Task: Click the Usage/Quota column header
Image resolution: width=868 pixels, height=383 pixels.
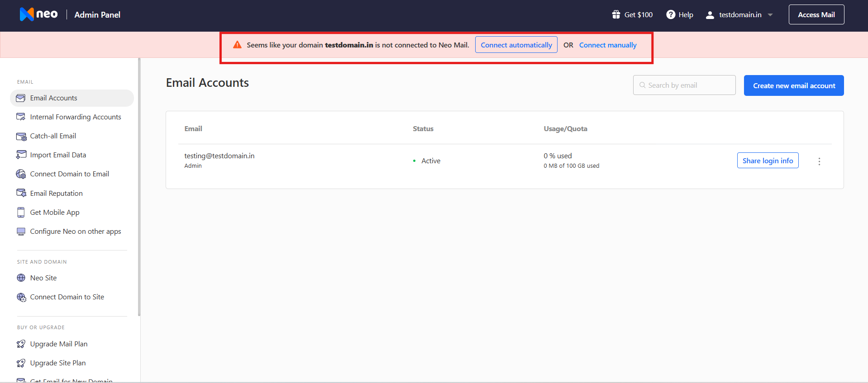Action: pyautogui.click(x=566, y=129)
